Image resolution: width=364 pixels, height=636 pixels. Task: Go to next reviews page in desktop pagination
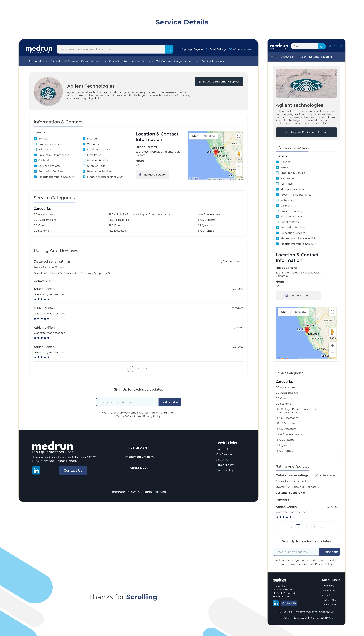coord(153,369)
